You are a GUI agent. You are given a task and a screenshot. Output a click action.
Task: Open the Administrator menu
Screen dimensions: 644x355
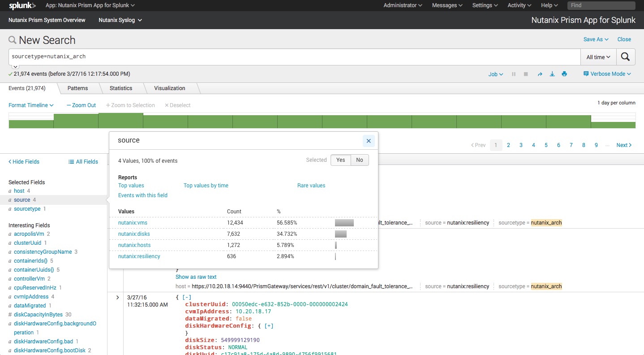pos(403,5)
